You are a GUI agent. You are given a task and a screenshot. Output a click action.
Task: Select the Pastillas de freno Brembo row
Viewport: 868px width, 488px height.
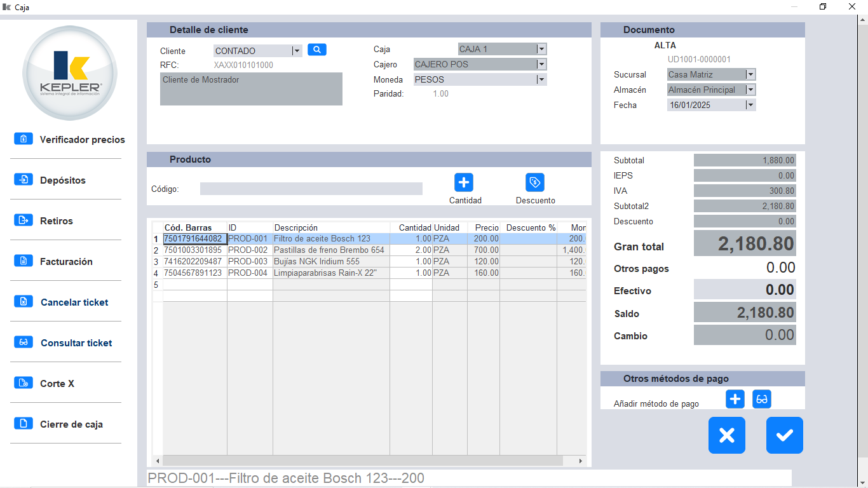point(330,250)
